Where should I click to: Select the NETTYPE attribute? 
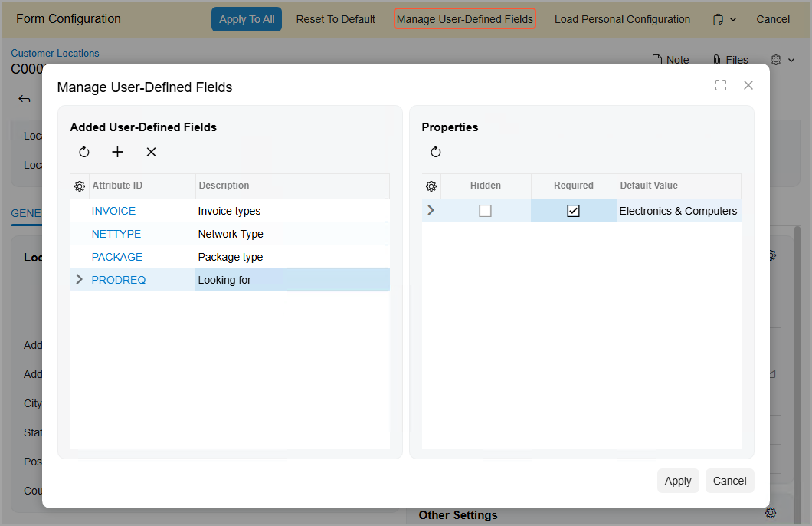pyautogui.click(x=116, y=234)
